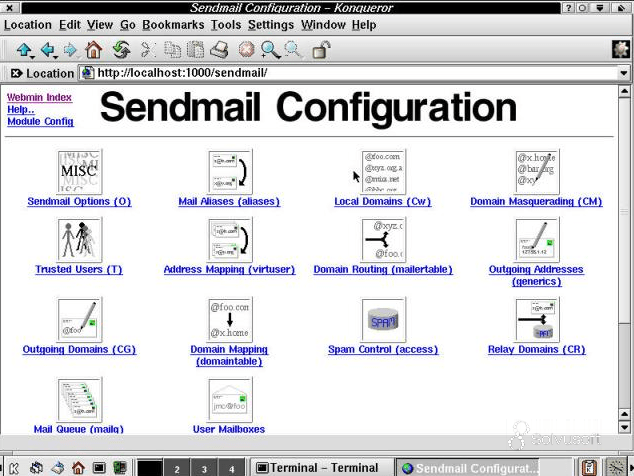Clear the location bar with the X button
This screenshot has height=476, width=634.
[16, 73]
